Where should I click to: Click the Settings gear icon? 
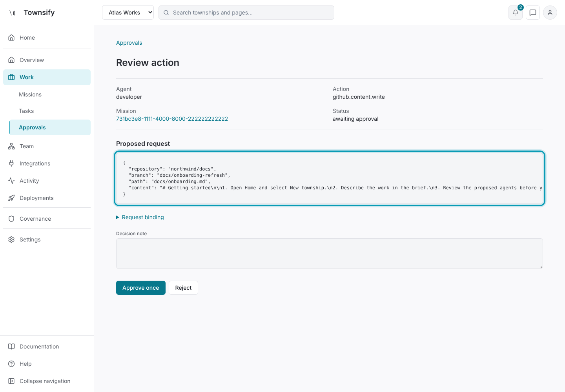(x=11, y=240)
